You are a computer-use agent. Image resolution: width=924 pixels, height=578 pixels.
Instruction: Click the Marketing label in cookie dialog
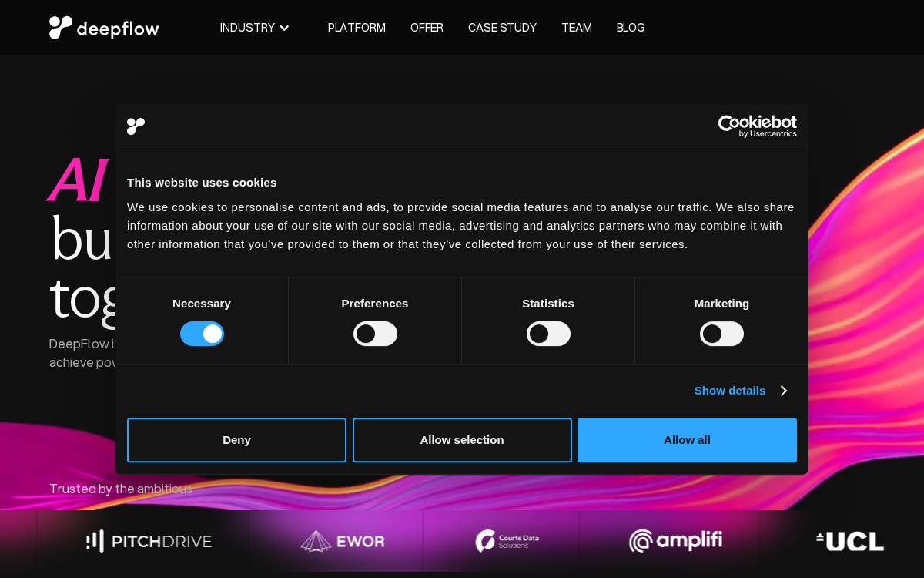(721, 304)
